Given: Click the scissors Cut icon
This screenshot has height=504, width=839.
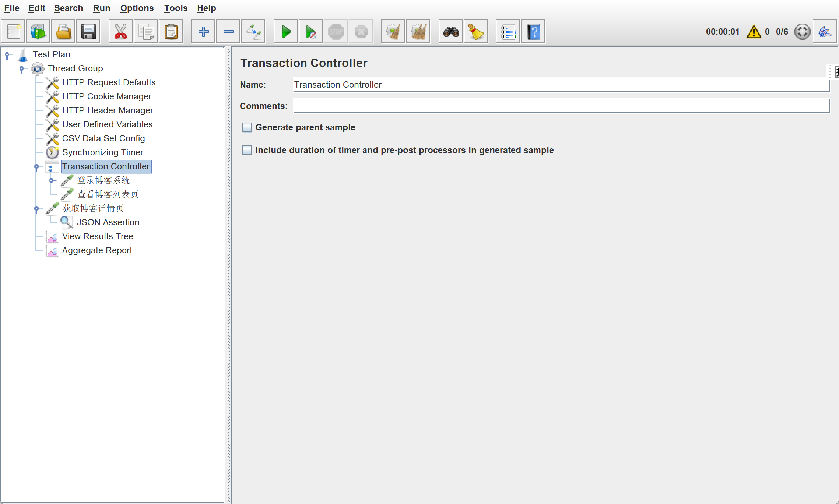Looking at the screenshot, I should coord(121,32).
